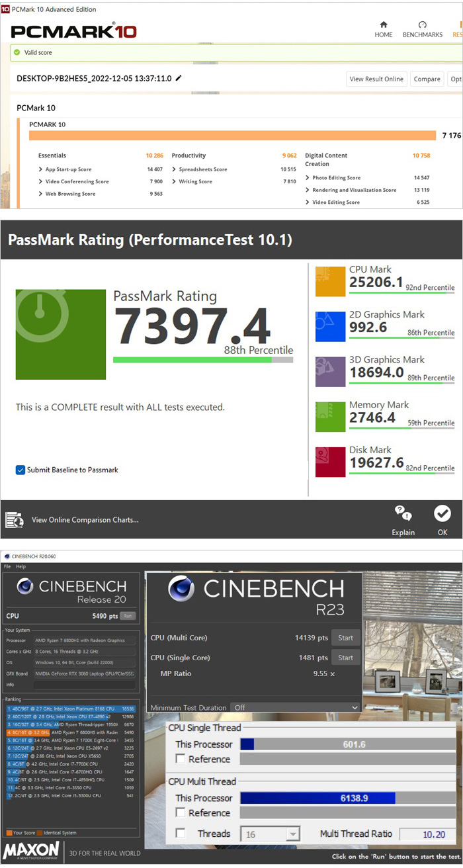The width and height of the screenshot is (463, 868).
Task: Click the Memory Mark green icon
Action: 330,417
